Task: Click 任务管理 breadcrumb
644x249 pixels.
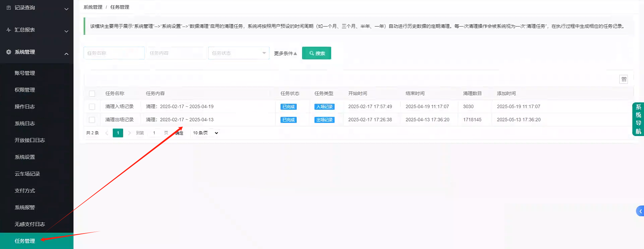Action: (120, 7)
